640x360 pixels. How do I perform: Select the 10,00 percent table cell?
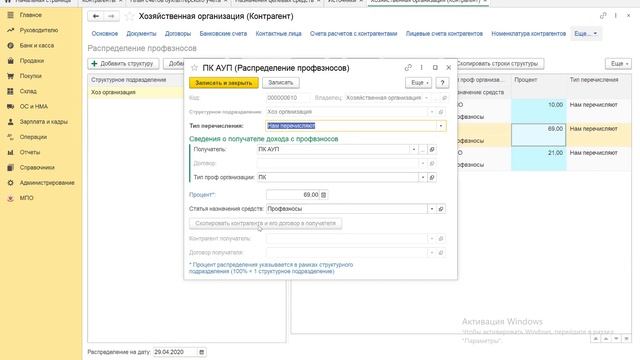pos(538,111)
